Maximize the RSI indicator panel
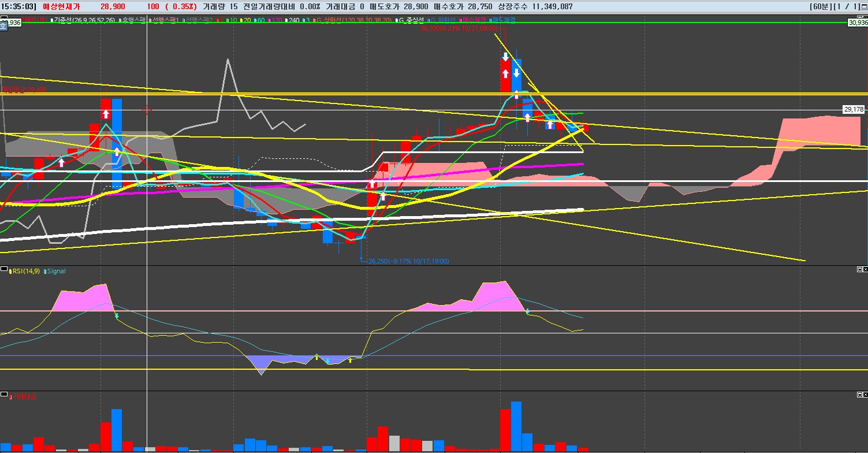The height and width of the screenshot is (453, 868). coord(859,269)
